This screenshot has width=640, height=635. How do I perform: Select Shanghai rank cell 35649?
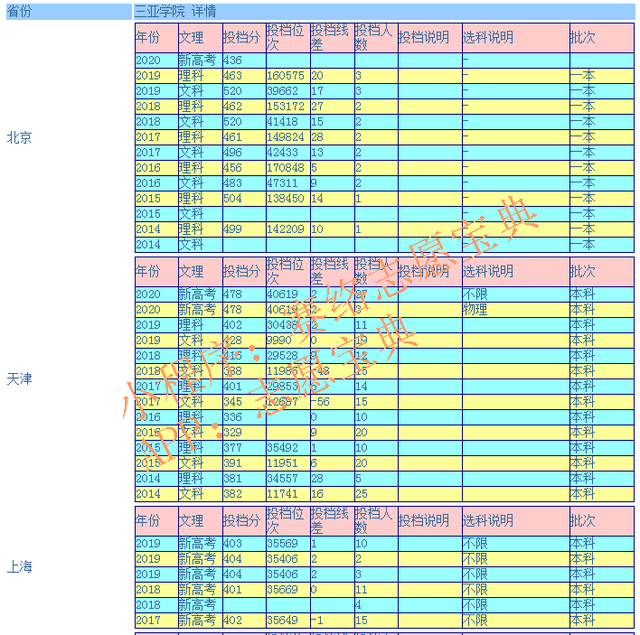(x=288, y=620)
